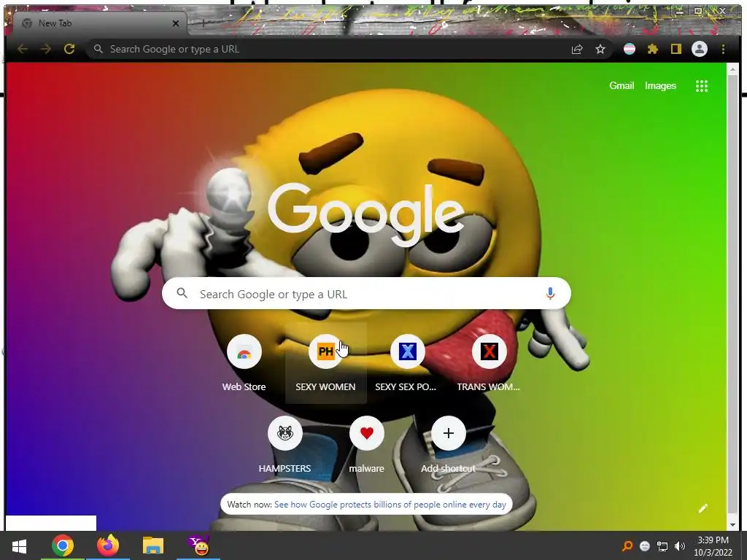Click Chrome icon in the taskbar

click(63, 545)
